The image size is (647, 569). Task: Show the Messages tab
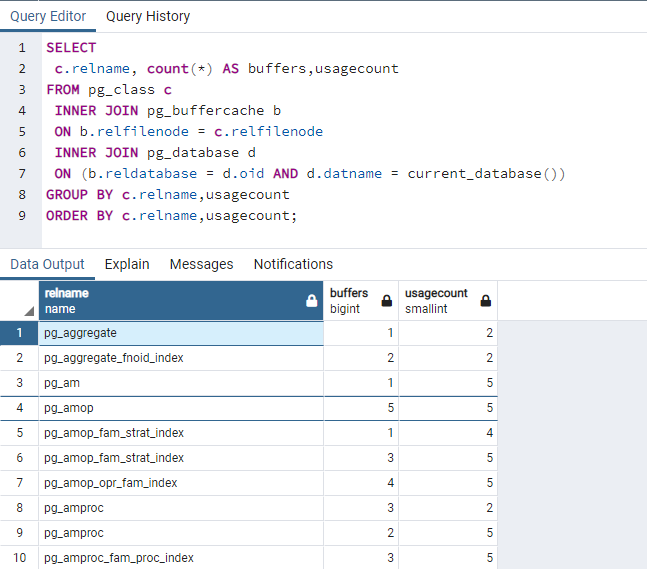tap(201, 264)
